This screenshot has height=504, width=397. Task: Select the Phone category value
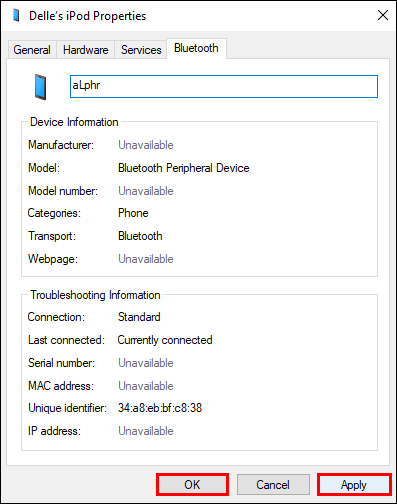coord(133,213)
